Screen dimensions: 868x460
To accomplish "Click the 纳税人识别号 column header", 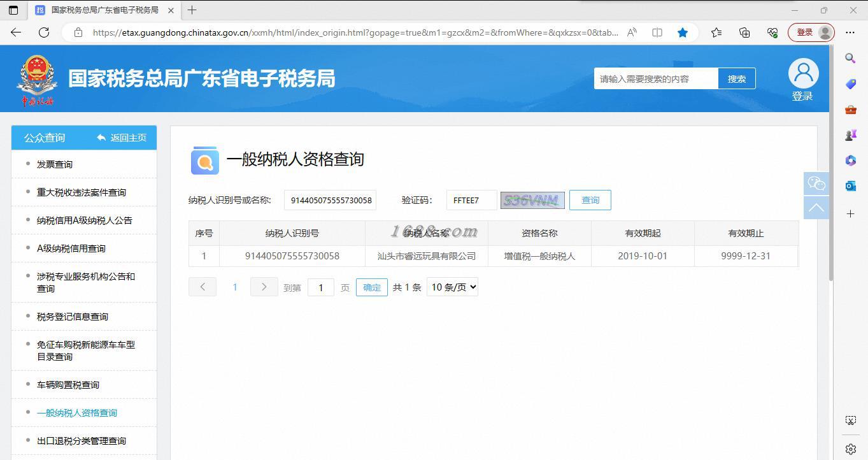I will click(292, 233).
